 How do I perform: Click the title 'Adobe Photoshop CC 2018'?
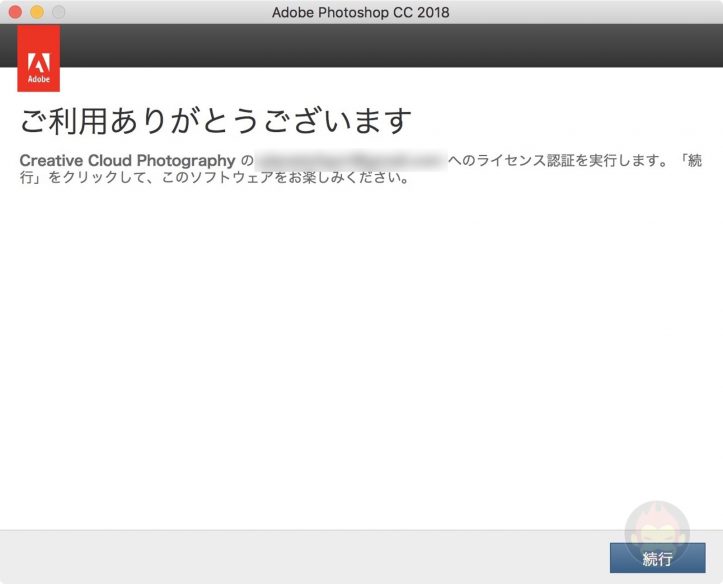(x=361, y=12)
